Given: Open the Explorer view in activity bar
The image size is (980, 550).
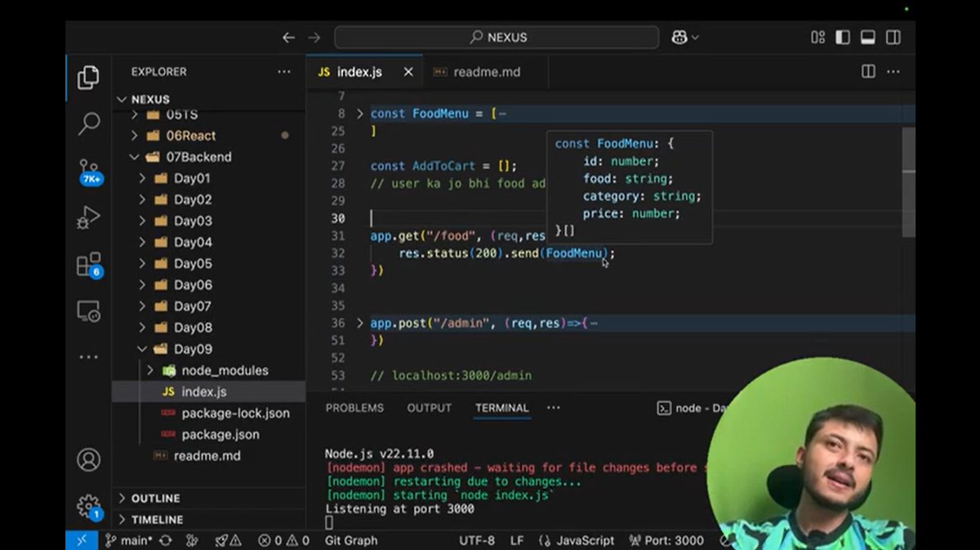Looking at the screenshot, I should (x=88, y=78).
